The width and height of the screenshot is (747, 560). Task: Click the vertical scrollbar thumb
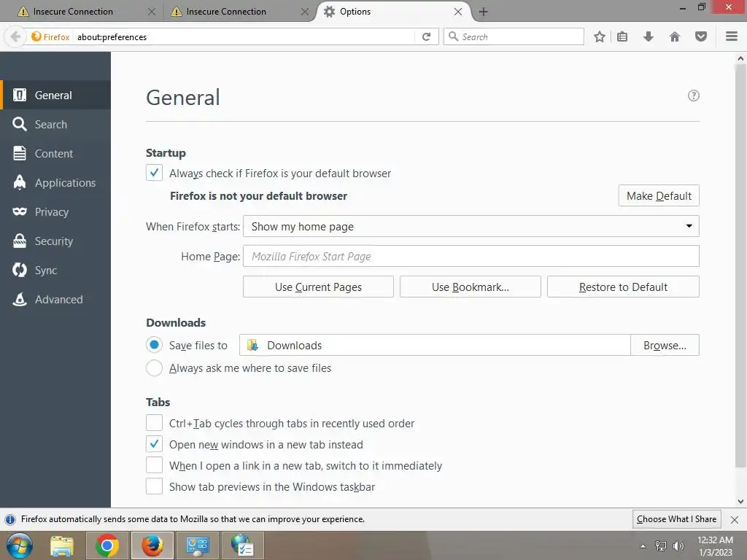[x=740, y=267]
